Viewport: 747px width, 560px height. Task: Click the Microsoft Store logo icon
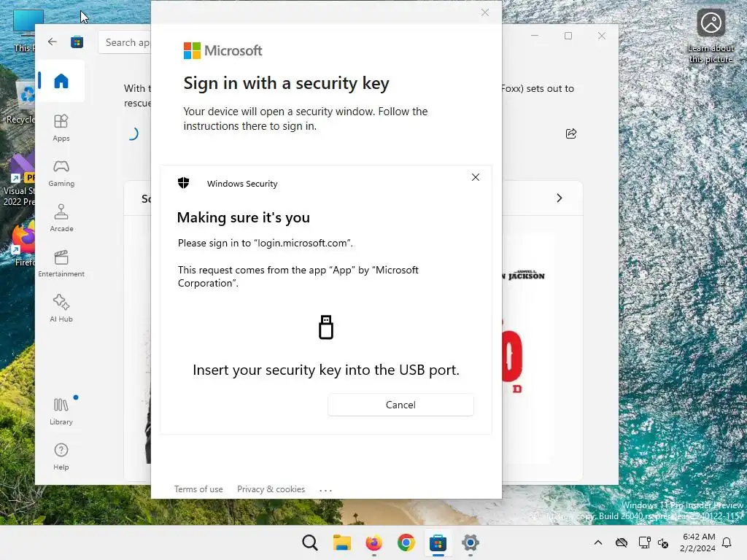[77, 42]
